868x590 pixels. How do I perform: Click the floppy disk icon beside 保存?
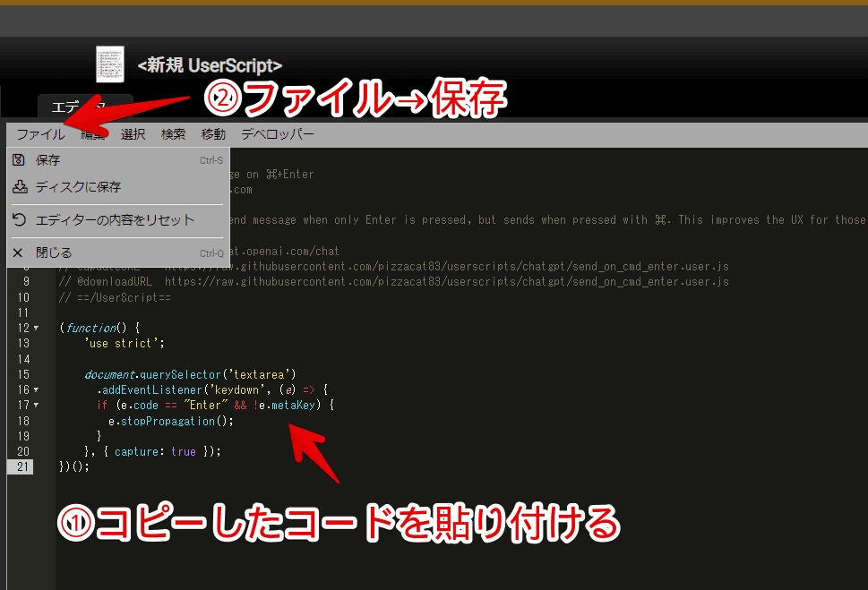(x=18, y=160)
